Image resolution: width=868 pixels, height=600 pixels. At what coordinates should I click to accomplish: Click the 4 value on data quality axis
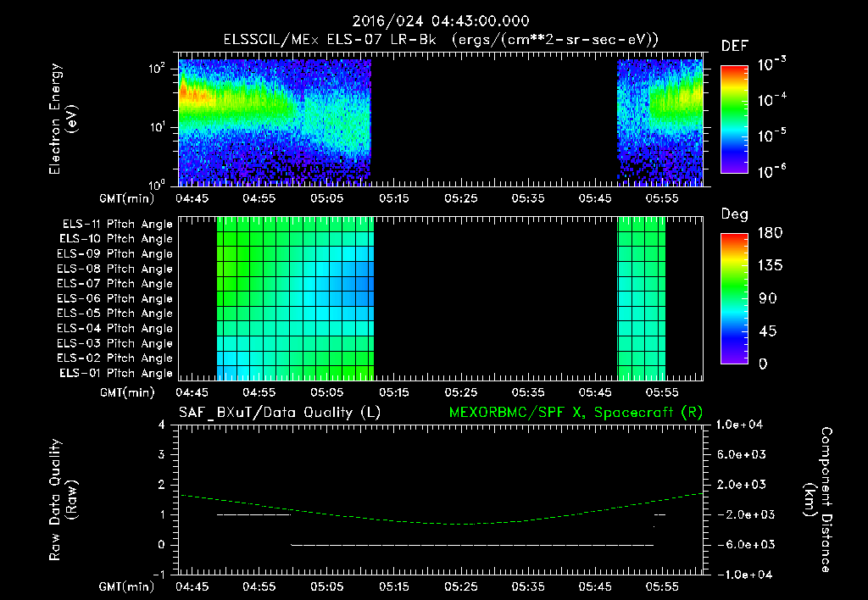162,425
